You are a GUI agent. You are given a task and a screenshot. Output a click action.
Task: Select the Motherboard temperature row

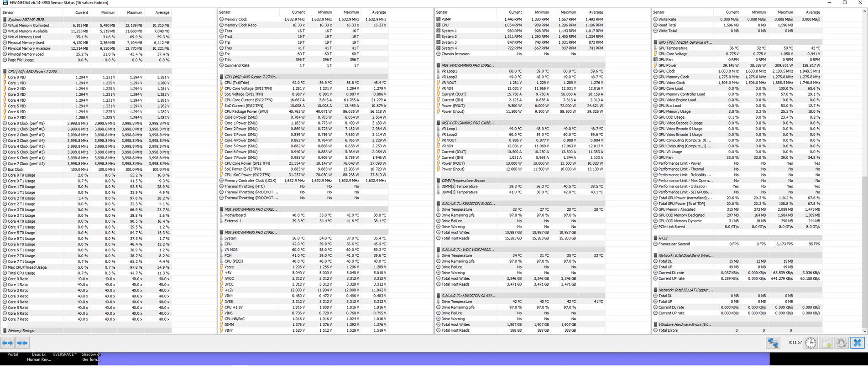click(x=303, y=215)
